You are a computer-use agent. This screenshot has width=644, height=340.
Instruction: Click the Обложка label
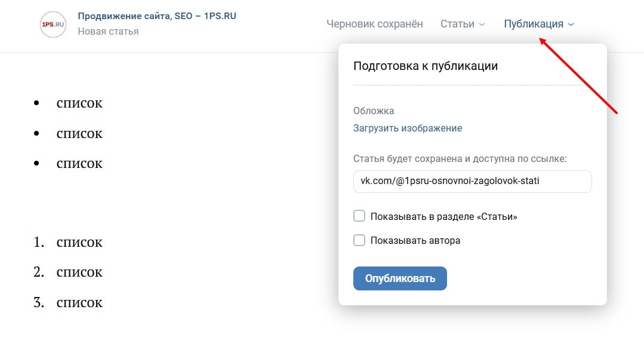pos(374,111)
